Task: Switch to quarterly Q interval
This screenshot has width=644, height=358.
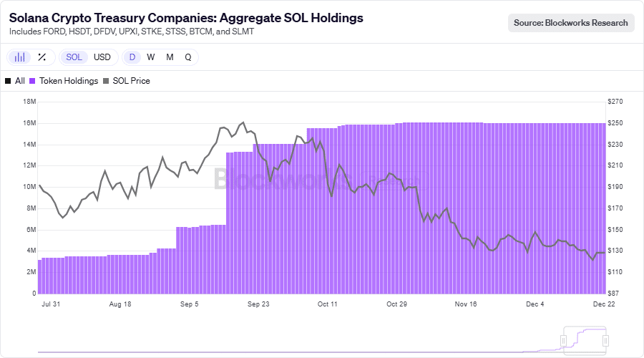Action: pos(188,57)
